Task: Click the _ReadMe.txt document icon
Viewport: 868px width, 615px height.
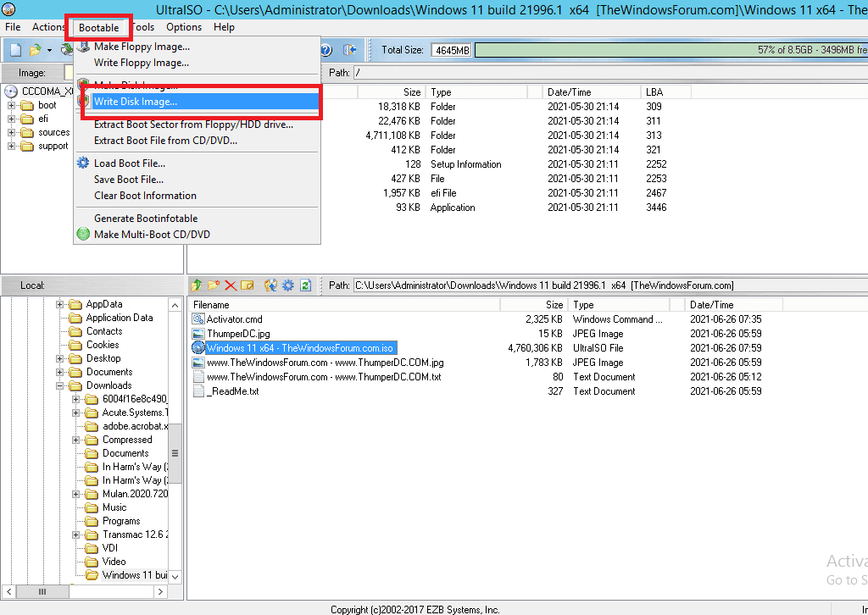Action: 198,391
